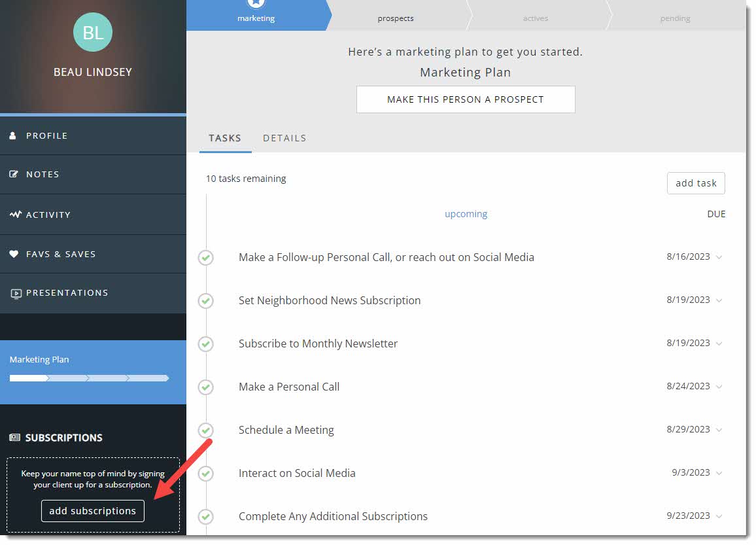The image size is (756, 545).
Task: Click the Marketing Plan progress bar
Action: tap(89, 378)
